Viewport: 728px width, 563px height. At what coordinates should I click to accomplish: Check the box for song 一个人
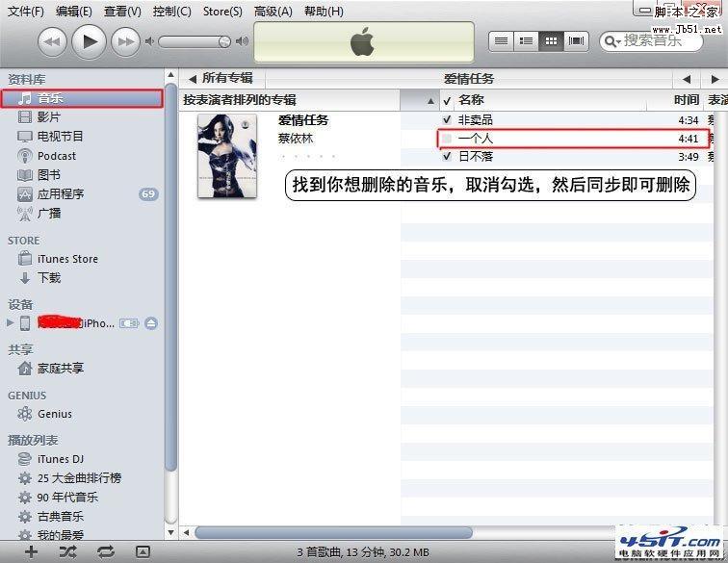(447, 139)
